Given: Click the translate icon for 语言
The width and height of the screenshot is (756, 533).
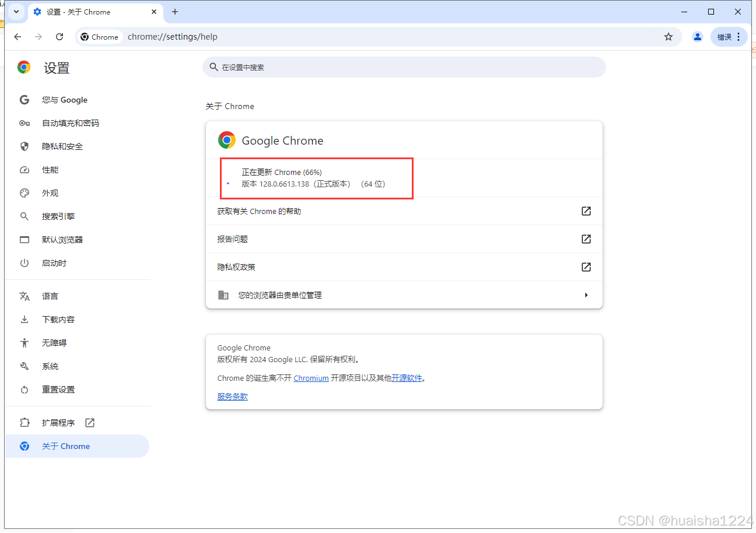Looking at the screenshot, I should tap(24, 296).
